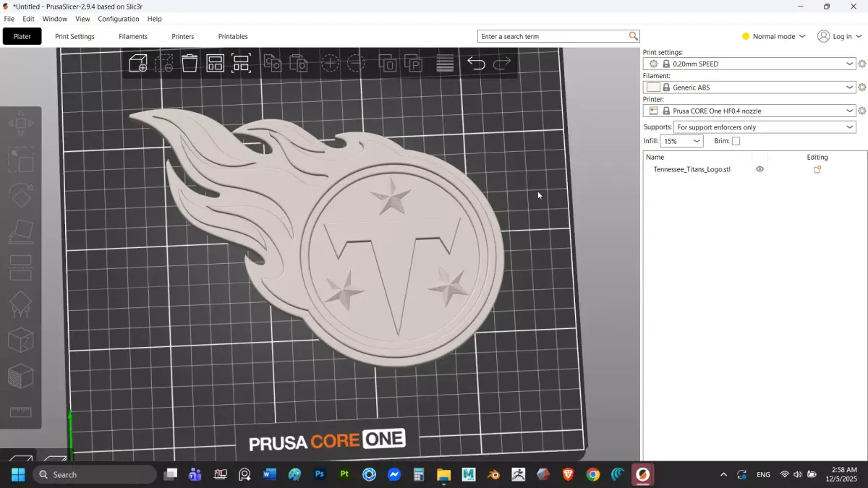
Task: Open the Log in dropdown
Action: point(840,36)
